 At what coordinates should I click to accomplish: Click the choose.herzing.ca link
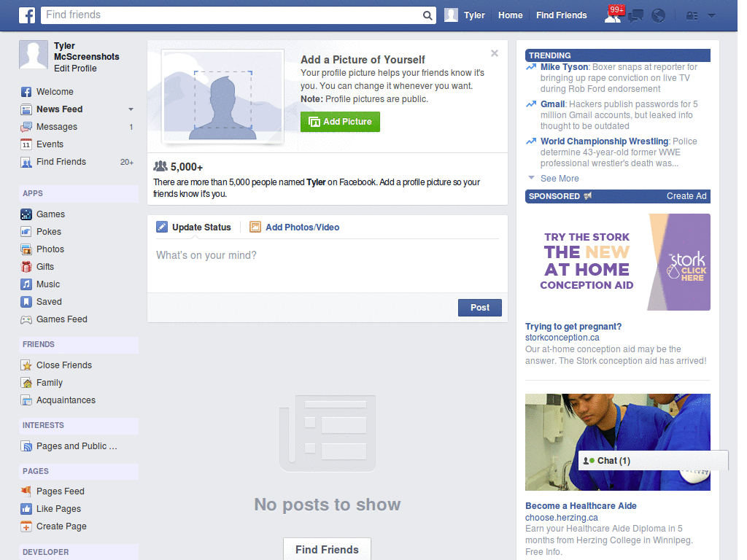561,518
